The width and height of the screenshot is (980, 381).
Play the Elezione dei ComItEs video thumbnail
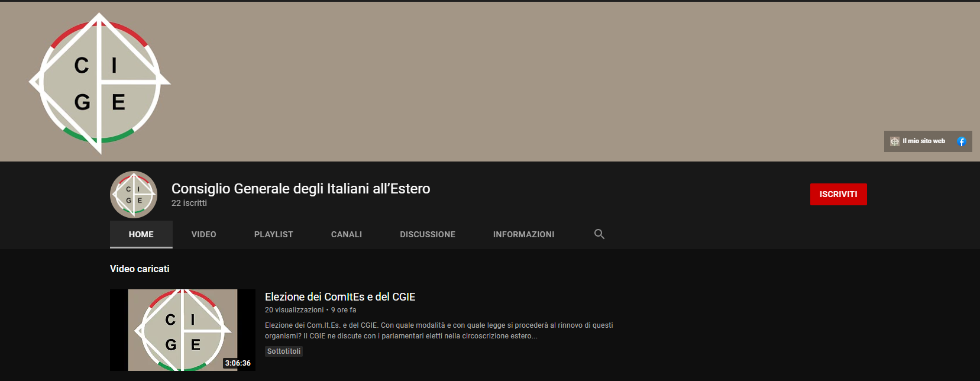[x=183, y=330]
